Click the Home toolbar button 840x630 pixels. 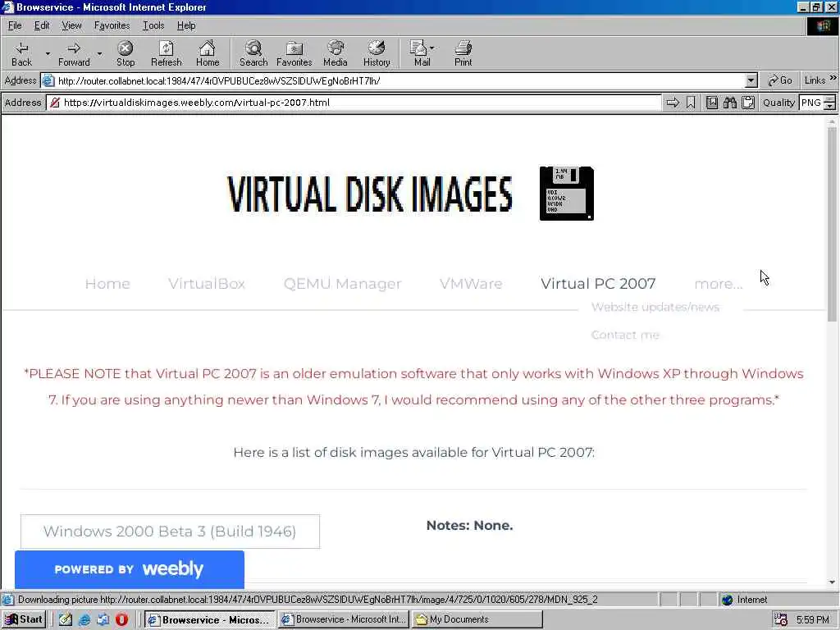coord(208,53)
